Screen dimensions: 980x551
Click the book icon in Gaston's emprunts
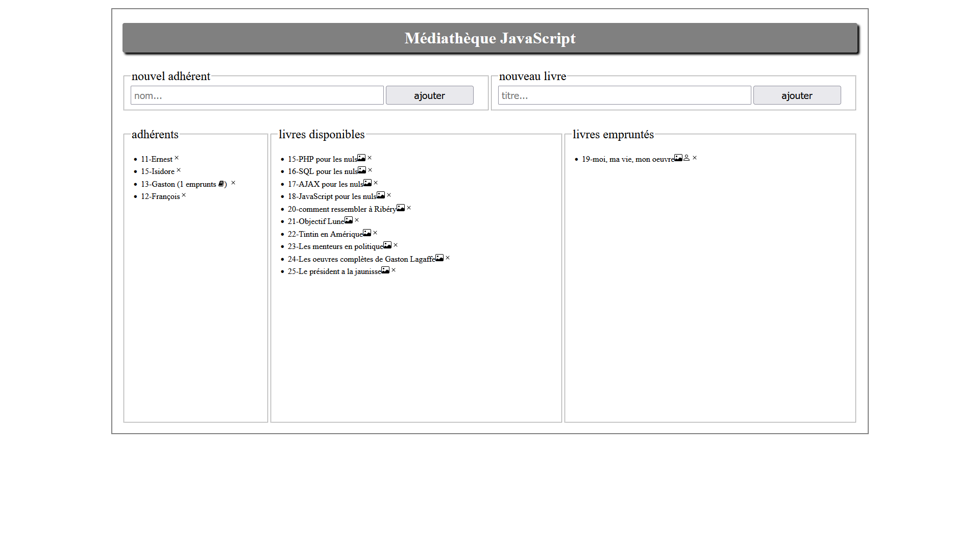[x=221, y=184]
